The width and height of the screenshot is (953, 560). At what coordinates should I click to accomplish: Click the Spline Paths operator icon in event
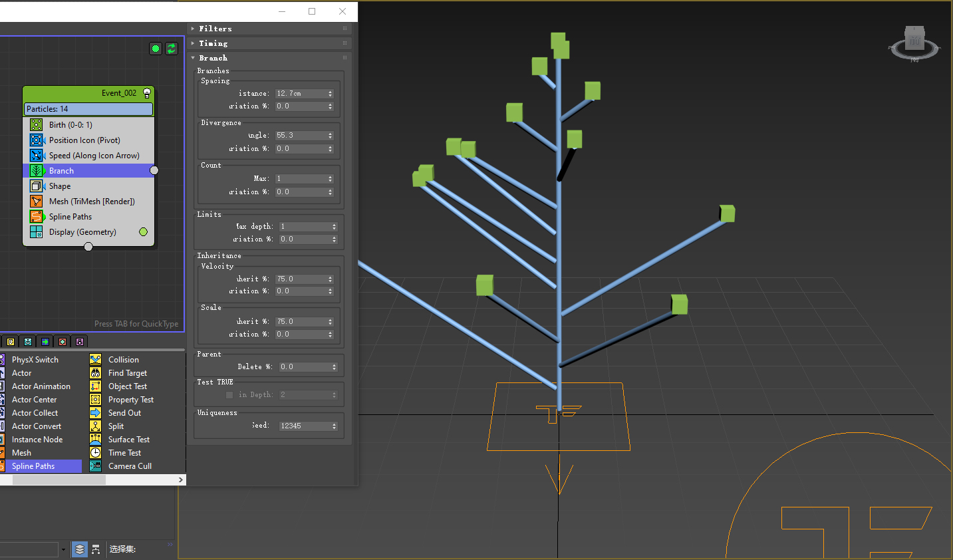(x=36, y=216)
